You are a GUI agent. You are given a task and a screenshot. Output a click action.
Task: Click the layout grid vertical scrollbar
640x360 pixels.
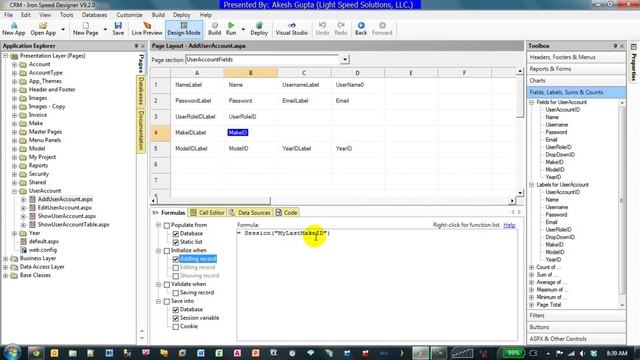[520, 132]
